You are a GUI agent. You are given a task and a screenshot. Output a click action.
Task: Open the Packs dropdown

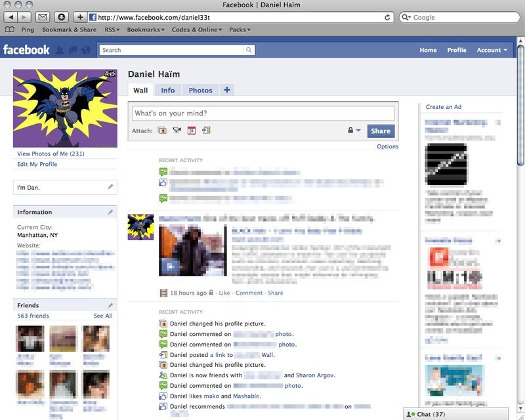240,30
